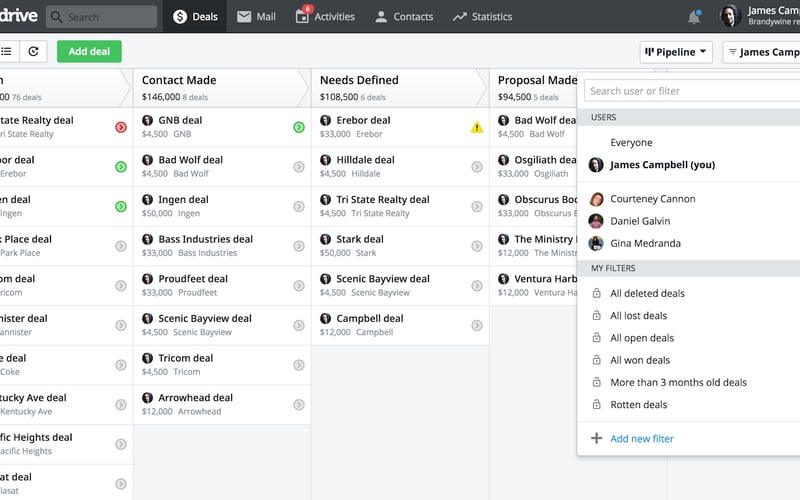
Task: Open the Statistics tab
Action: [482, 16]
